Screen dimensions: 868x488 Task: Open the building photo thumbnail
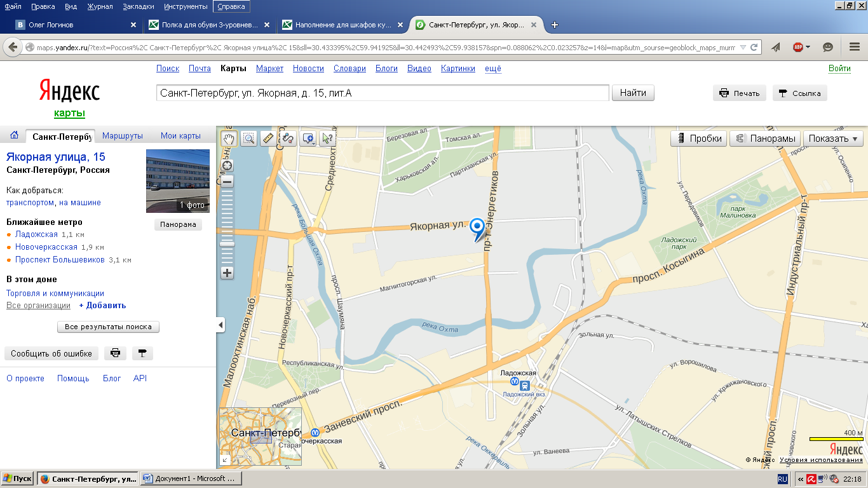[x=178, y=181]
